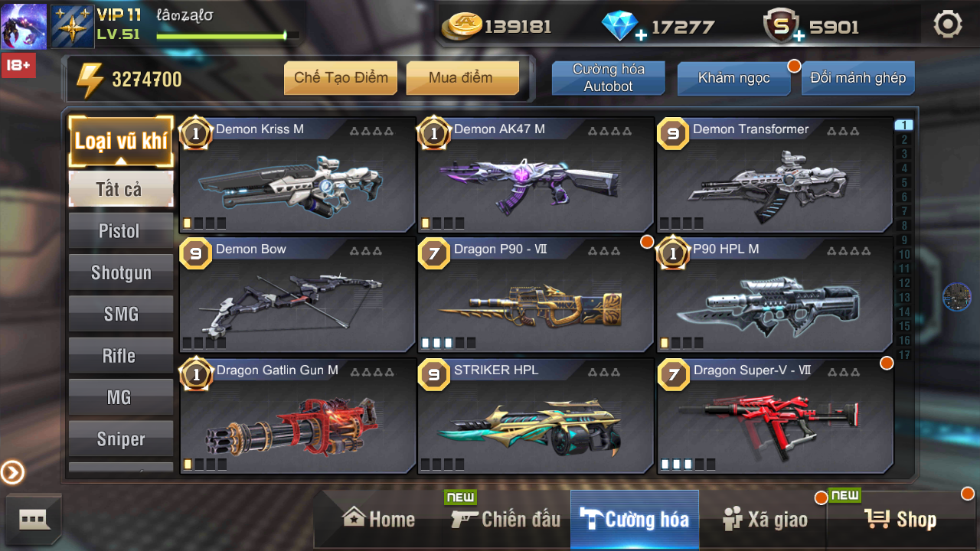
Task: Click the Khảm ngọc button
Action: tap(733, 78)
